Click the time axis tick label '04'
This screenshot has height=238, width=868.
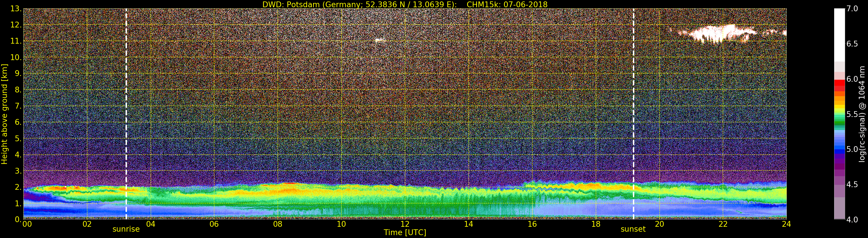point(151,224)
